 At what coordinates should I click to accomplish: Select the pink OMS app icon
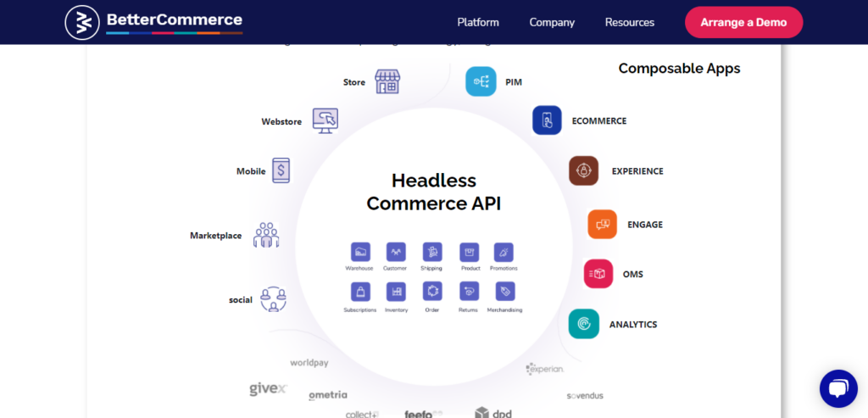[x=598, y=274]
